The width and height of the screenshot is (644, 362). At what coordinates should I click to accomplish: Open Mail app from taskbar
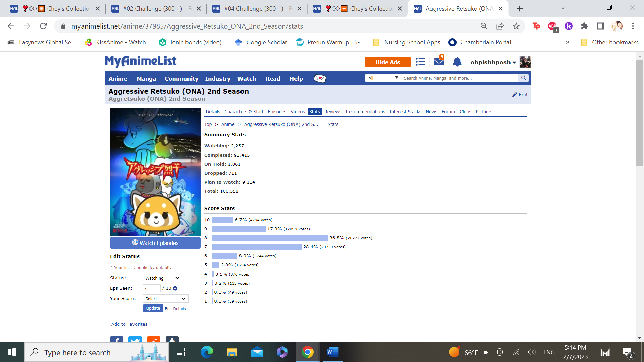(257, 352)
